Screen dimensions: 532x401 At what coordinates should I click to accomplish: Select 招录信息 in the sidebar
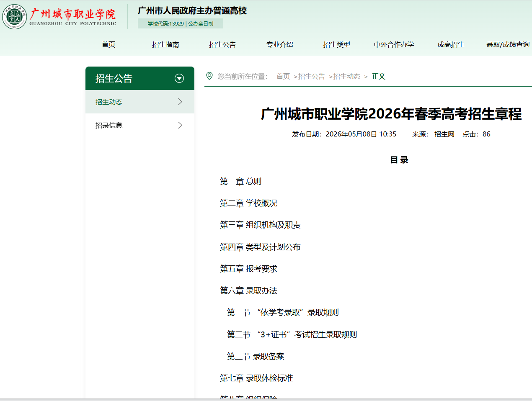click(x=140, y=125)
